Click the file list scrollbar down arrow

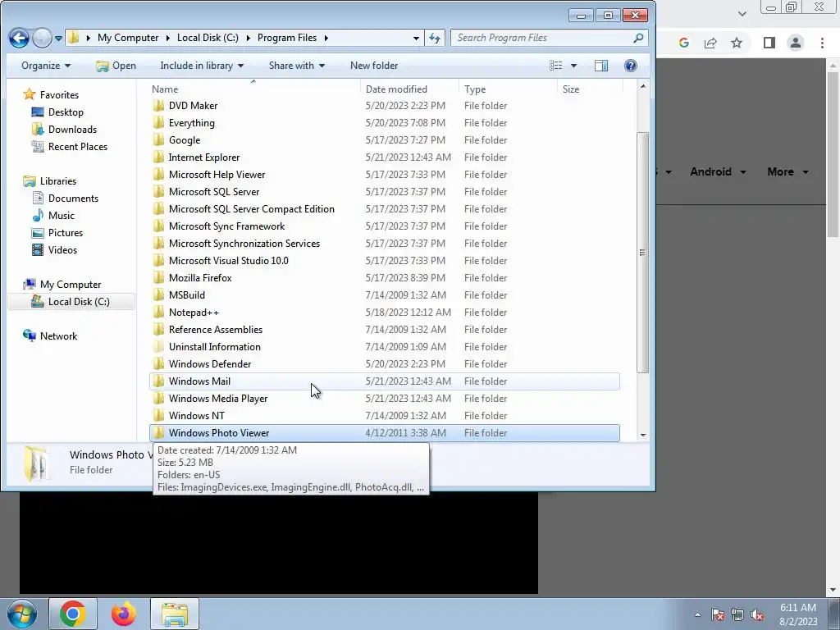643,436
